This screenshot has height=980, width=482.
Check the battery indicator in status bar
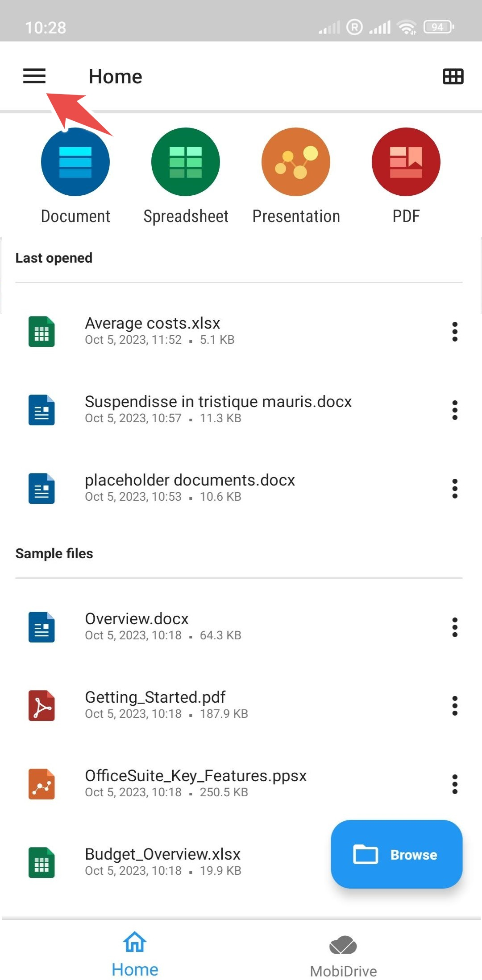[x=437, y=27]
